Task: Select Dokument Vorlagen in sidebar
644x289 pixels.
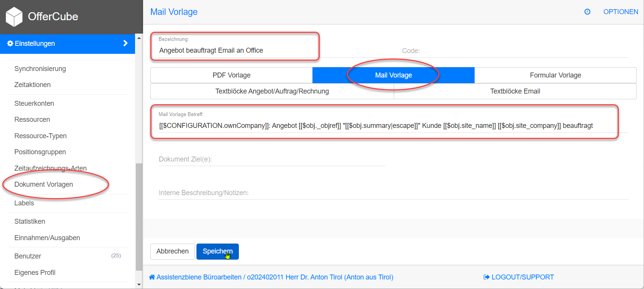Action: [x=43, y=184]
